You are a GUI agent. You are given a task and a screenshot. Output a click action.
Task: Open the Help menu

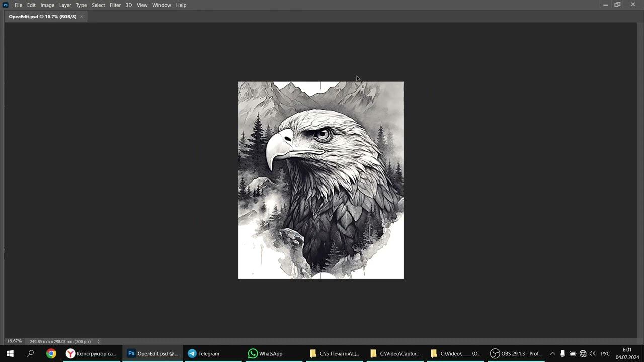pyautogui.click(x=181, y=5)
